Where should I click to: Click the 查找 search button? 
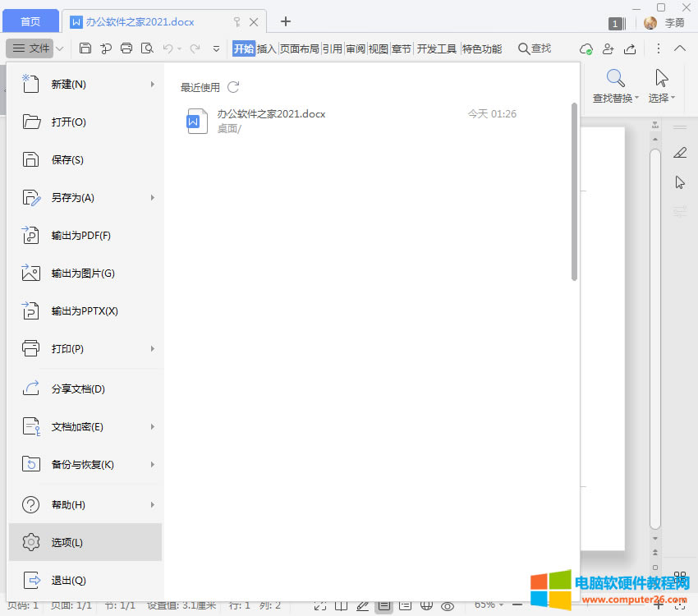535,48
